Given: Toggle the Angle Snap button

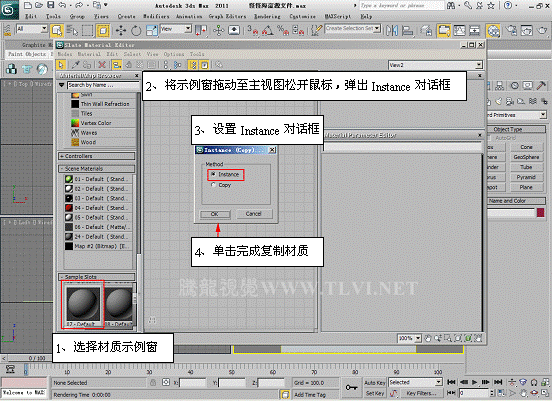Looking at the screenshot, I should coord(268,31).
